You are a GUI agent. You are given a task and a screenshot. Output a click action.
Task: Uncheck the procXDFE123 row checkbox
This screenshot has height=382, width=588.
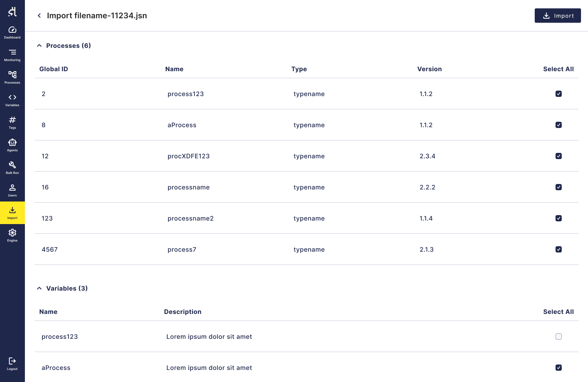[558, 156]
